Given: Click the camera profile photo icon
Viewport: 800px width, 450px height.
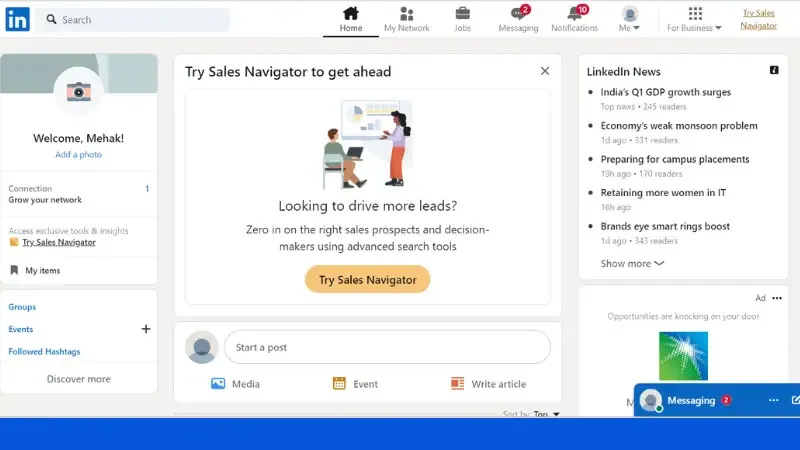Looking at the screenshot, I should coord(79,92).
